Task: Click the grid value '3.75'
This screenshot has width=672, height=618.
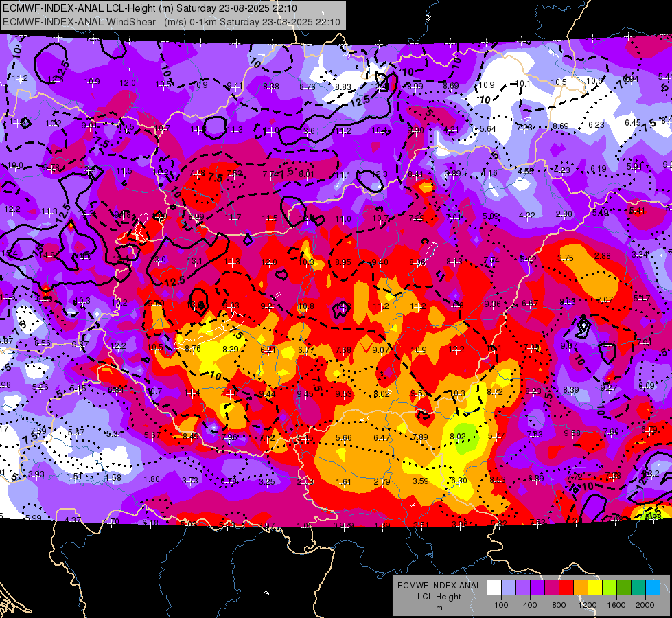Action: coord(566,257)
